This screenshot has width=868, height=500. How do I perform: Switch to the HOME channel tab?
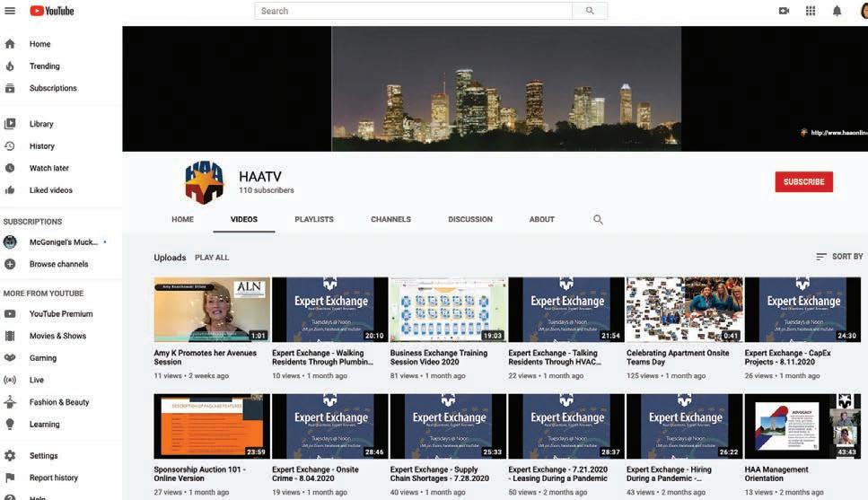tap(183, 219)
